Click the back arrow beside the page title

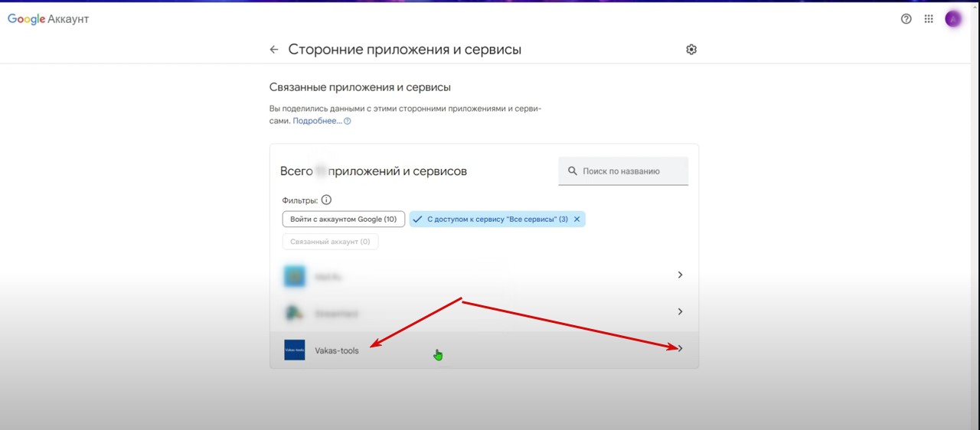[x=274, y=50]
